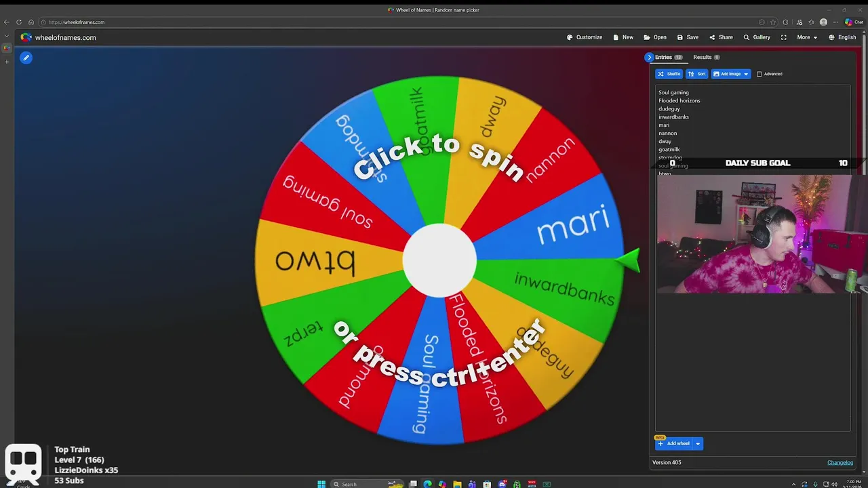Viewport: 868px width, 488px height.
Task: Show hidden system tray icons
Action: [x=793, y=484]
